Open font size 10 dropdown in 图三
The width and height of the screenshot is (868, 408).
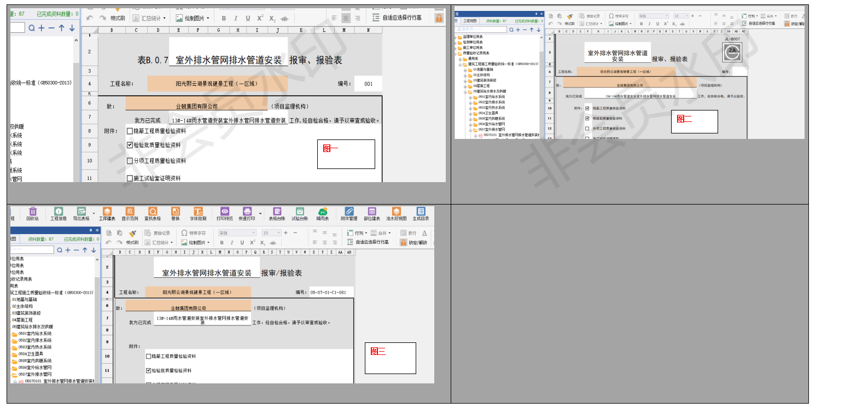(271, 233)
